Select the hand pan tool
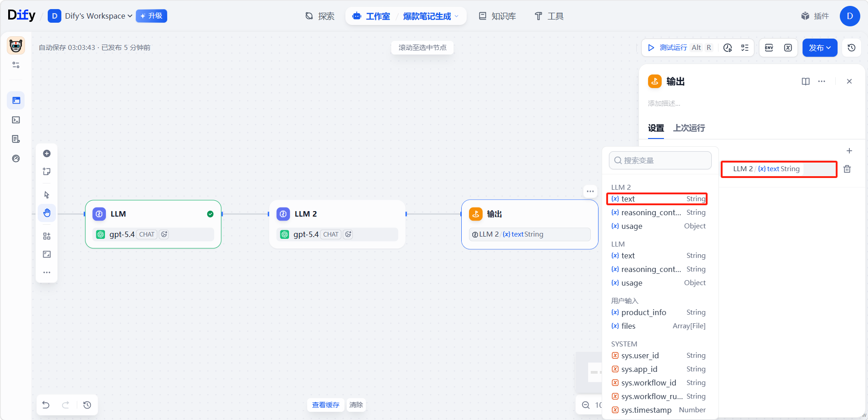This screenshot has height=420, width=868. (47, 213)
